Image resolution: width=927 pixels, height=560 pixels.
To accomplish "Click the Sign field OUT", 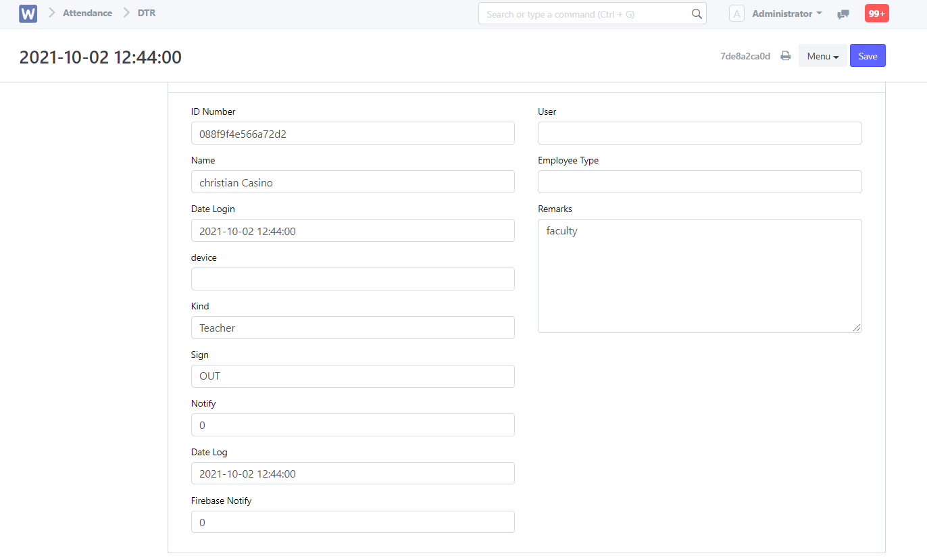I will [353, 376].
